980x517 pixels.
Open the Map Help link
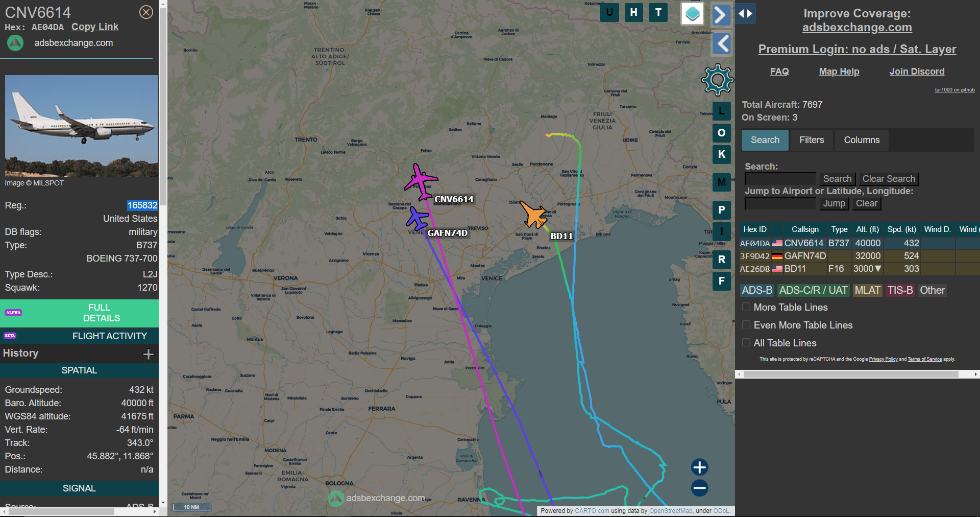[x=839, y=72]
